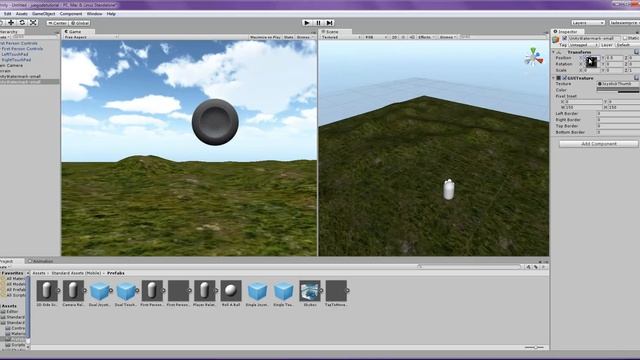Image resolution: width=640 pixels, height=360 pixels.
Task: Select the Inspector tab
Action: (567, 31)
